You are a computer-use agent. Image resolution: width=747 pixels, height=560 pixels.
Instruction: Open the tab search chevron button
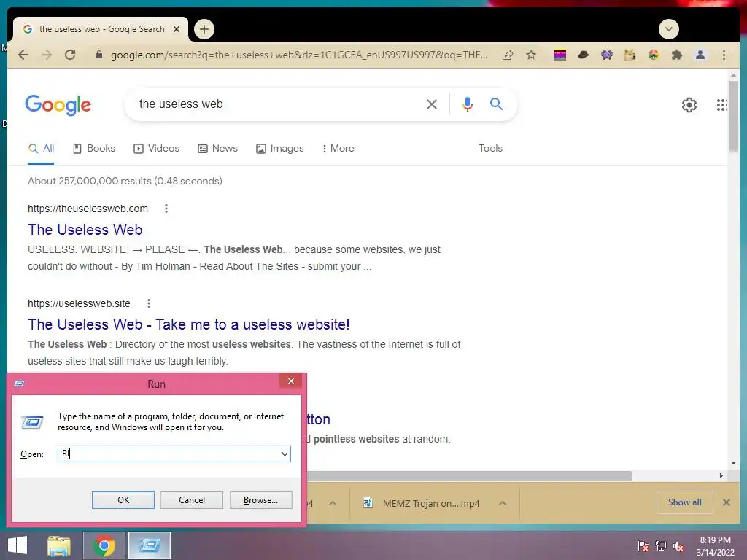(x=668, y=29)
